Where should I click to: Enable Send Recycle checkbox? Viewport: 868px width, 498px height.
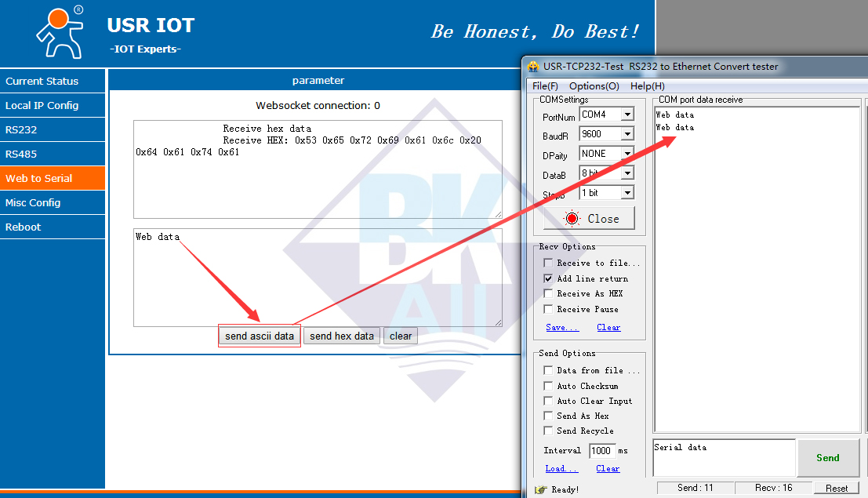pos(548,431)
